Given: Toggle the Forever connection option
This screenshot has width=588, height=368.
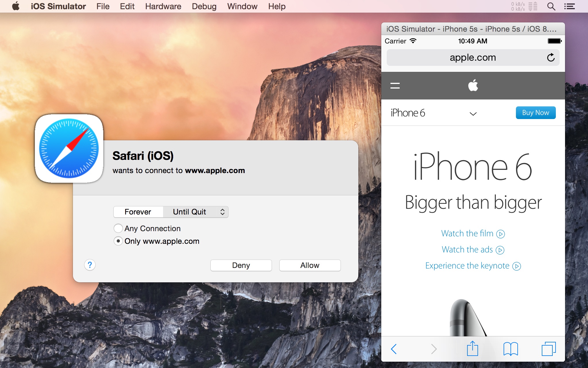Looking at the screenshot, I should tap(138, 211).
